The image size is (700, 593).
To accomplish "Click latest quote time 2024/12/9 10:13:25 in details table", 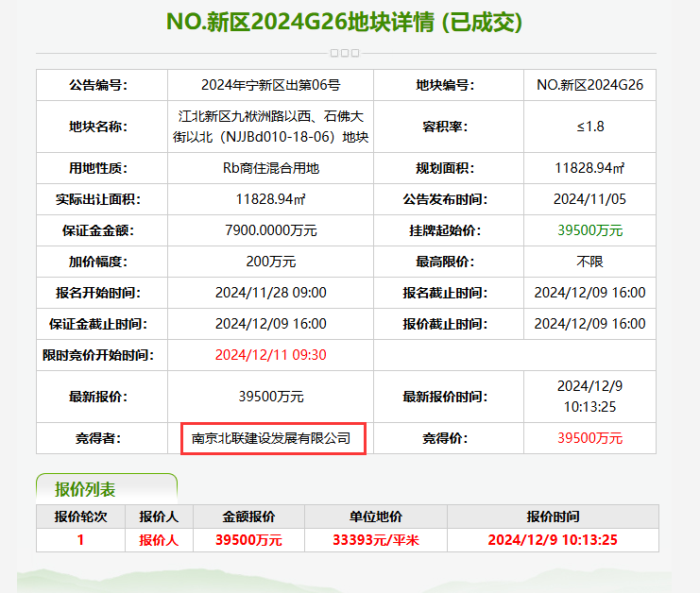I will point(589,397).
